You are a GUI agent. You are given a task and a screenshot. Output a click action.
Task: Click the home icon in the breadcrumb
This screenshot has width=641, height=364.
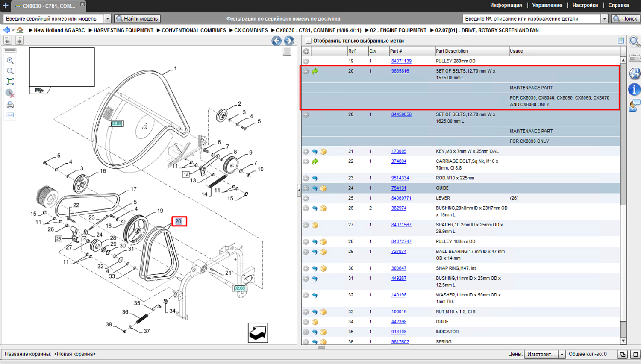pos(20,30)
